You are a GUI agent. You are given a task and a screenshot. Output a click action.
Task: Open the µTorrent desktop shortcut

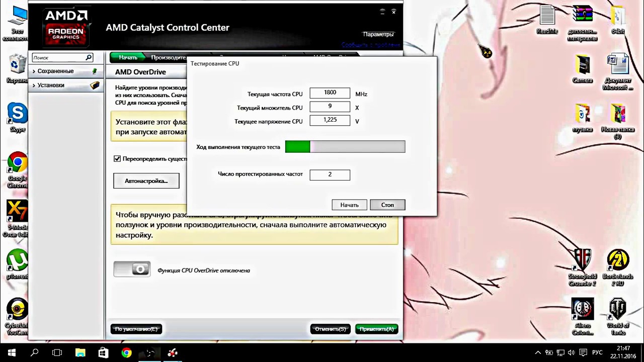tap(17, 265)
